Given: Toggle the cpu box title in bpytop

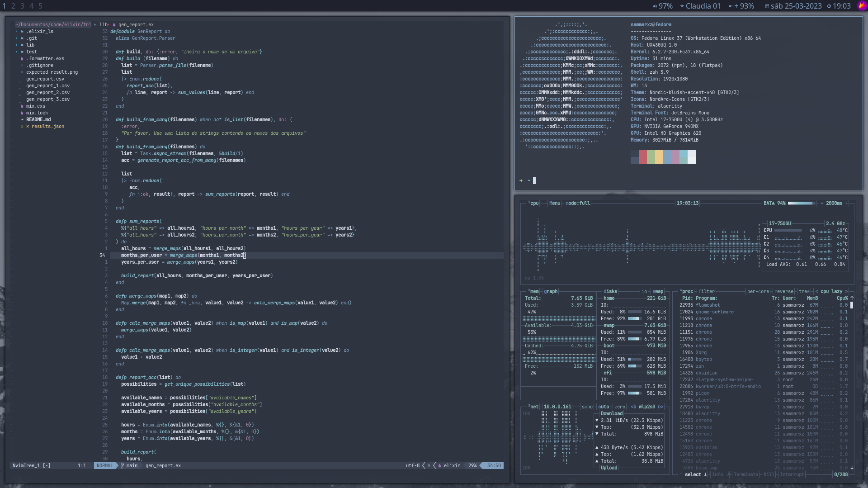Looking at the screenshot, I should click(533, 204).
